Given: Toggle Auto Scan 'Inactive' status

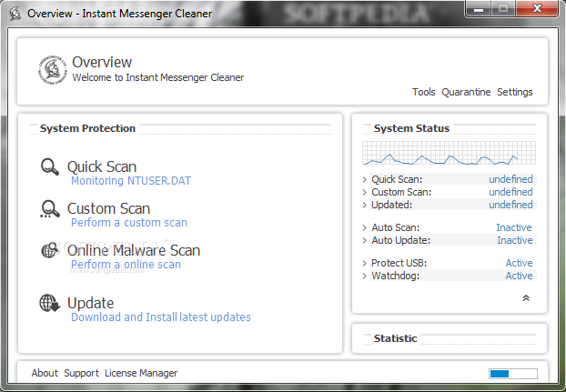Looking at the screenshot, I should coord(513,227).
